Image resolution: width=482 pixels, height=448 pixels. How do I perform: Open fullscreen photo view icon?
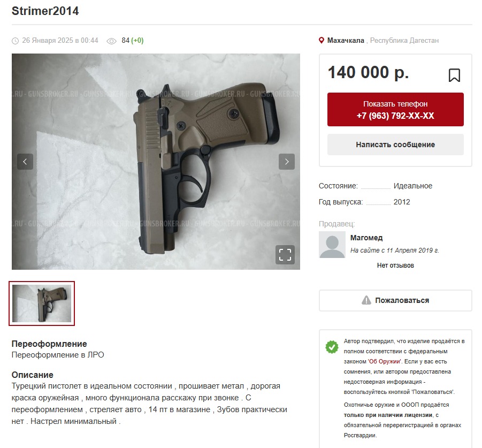[285, 255]
